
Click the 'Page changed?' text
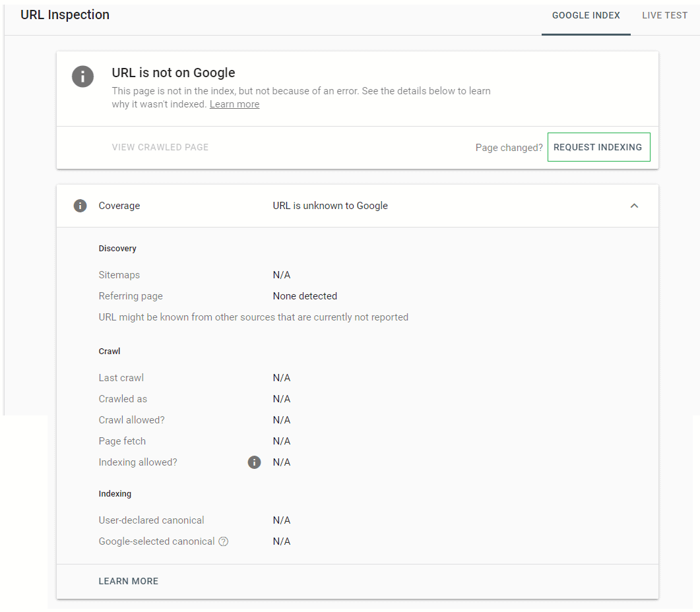509,148
